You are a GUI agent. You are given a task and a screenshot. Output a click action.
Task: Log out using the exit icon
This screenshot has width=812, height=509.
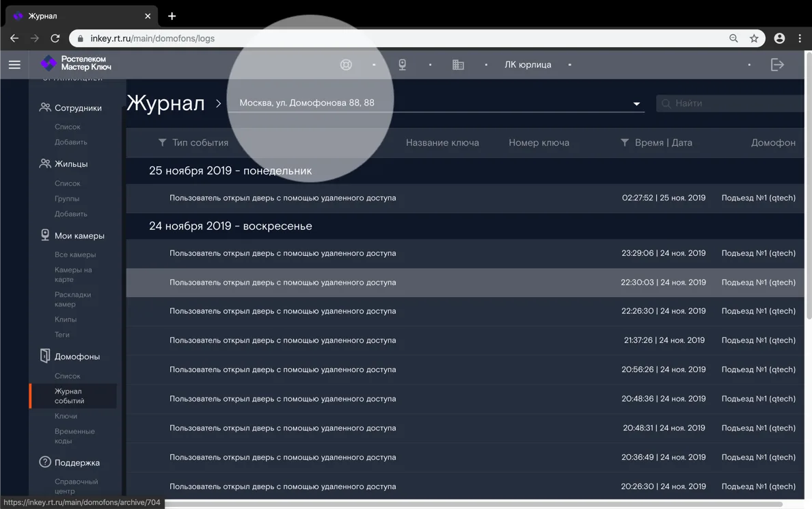777,65
